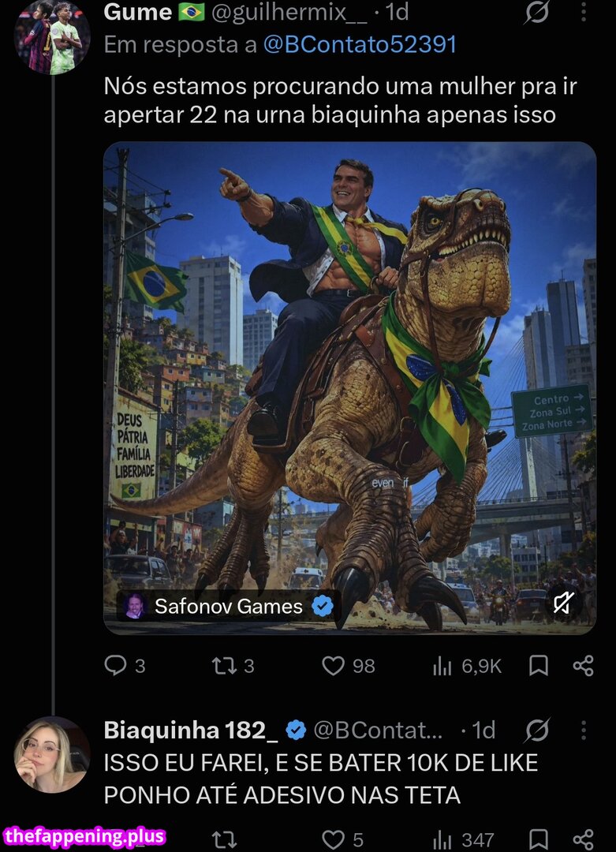Viewport: 616px width, 852px height.
Task: Open Gume's profile avatar
Action: [52, 35]
